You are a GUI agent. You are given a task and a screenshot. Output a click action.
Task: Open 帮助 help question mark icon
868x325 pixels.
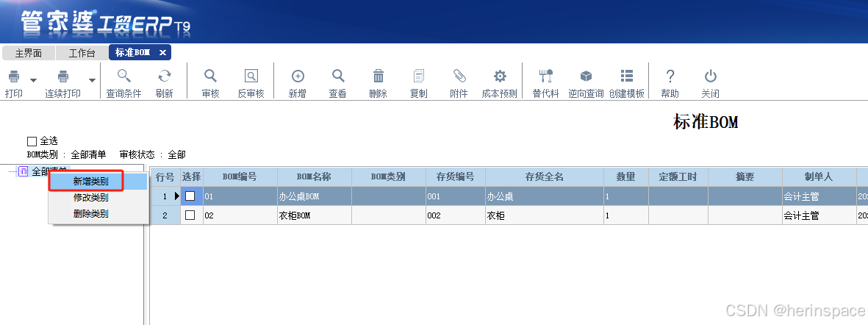point(670,76)
